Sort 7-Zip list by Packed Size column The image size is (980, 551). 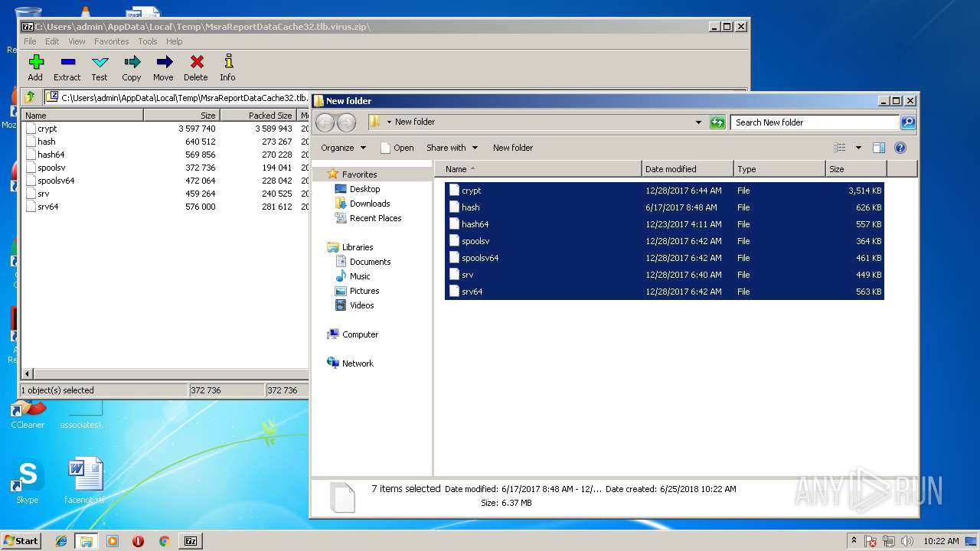(x=259, y=116)
